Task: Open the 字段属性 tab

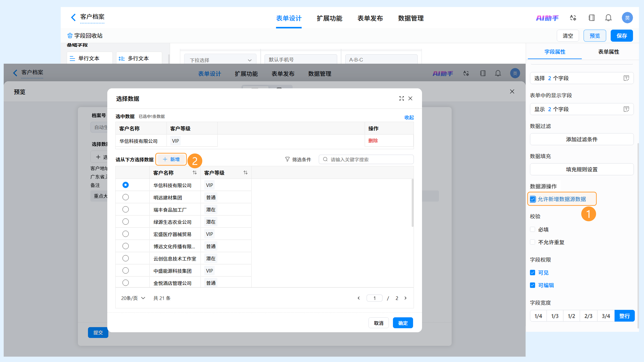Action: click(555, 52)
